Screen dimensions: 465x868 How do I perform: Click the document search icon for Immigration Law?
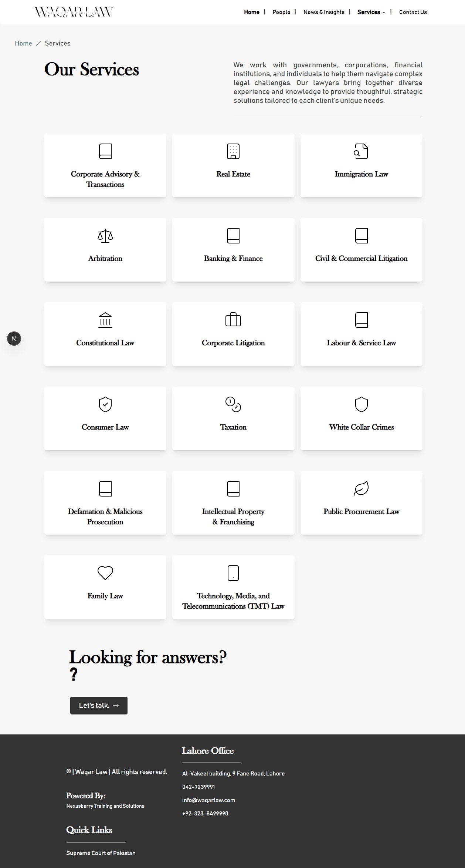[361, 151]
